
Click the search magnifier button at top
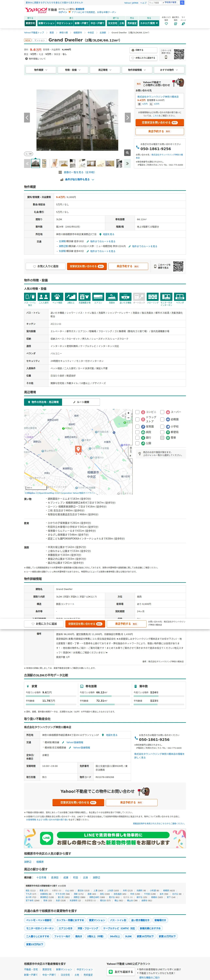click(182, 3)
